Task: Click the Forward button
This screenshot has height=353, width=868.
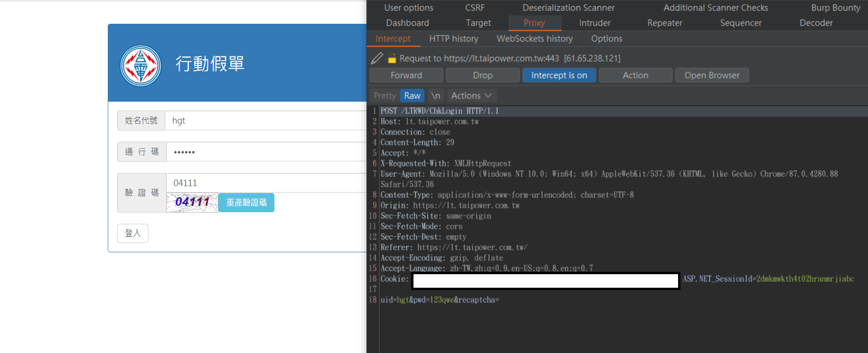Action: [406, 75]
